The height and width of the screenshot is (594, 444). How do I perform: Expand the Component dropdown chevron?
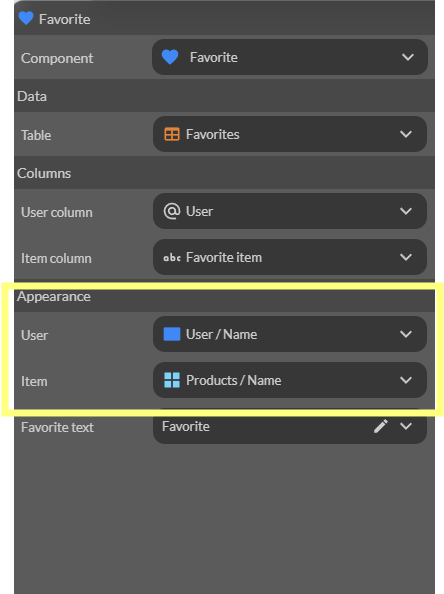pos(408,57)
